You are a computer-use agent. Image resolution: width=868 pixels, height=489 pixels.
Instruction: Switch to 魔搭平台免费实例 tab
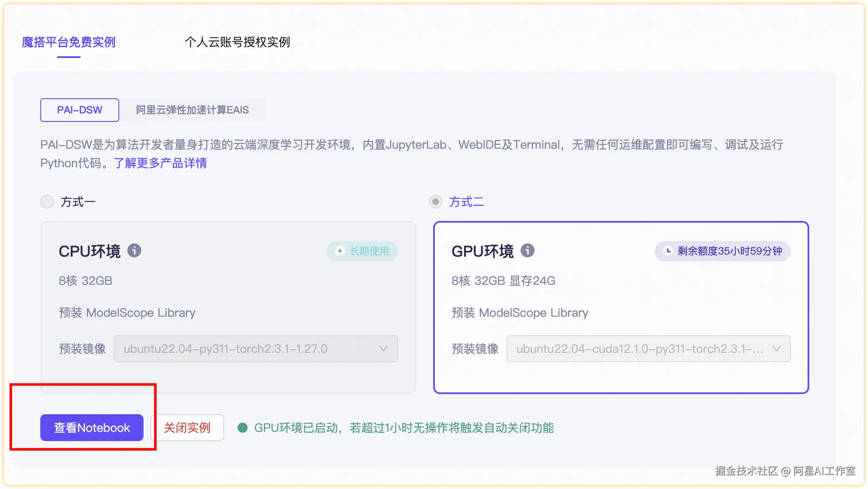tap(68, 42)
